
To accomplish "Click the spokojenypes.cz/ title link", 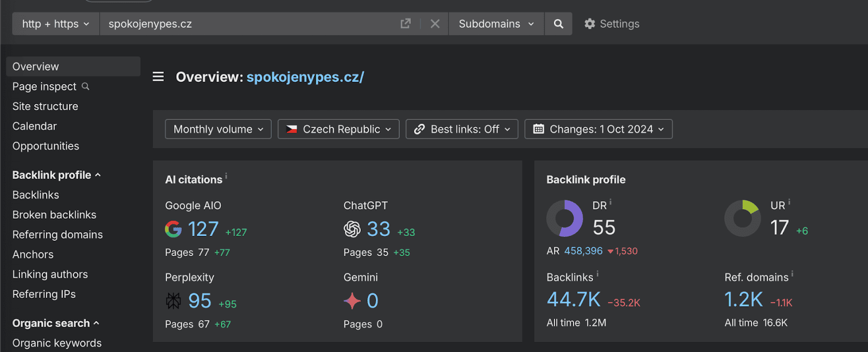I will click(305, 77).
